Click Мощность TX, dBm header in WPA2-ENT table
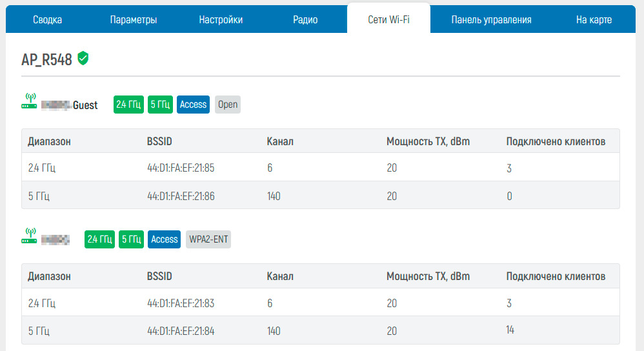The width and height of the screenshot is (644, 351). (x=428, y=276)
